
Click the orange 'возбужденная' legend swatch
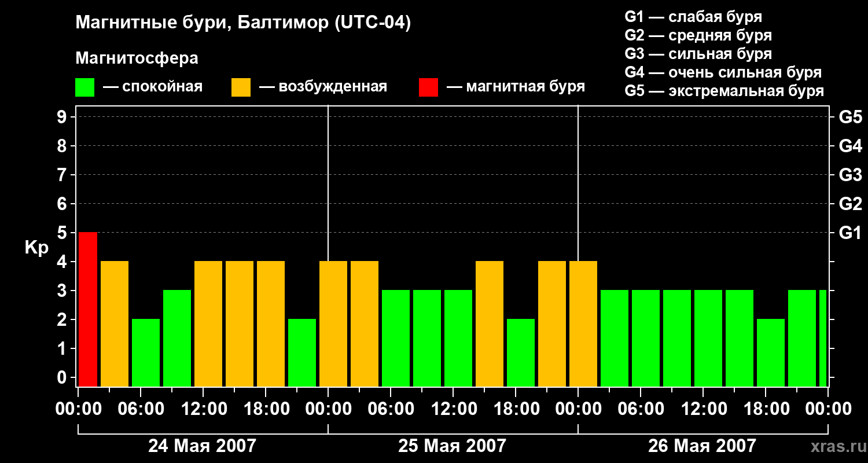tap(241, 87)
